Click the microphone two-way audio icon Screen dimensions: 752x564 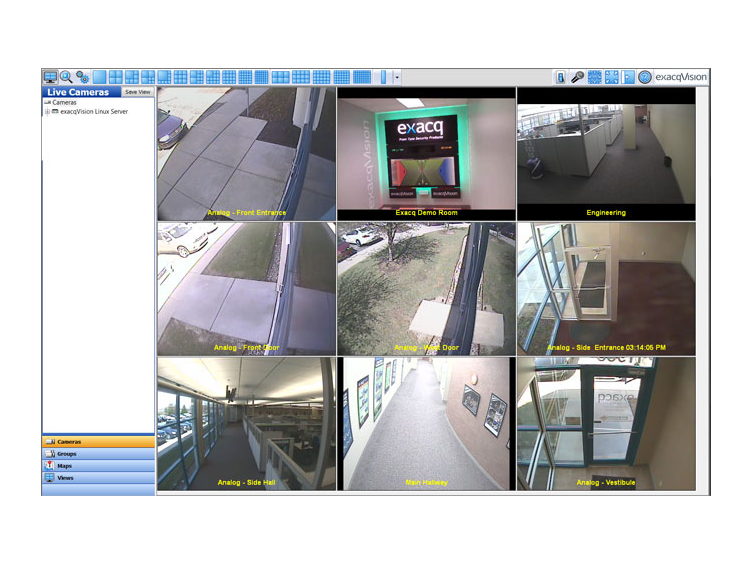point(578,77)
